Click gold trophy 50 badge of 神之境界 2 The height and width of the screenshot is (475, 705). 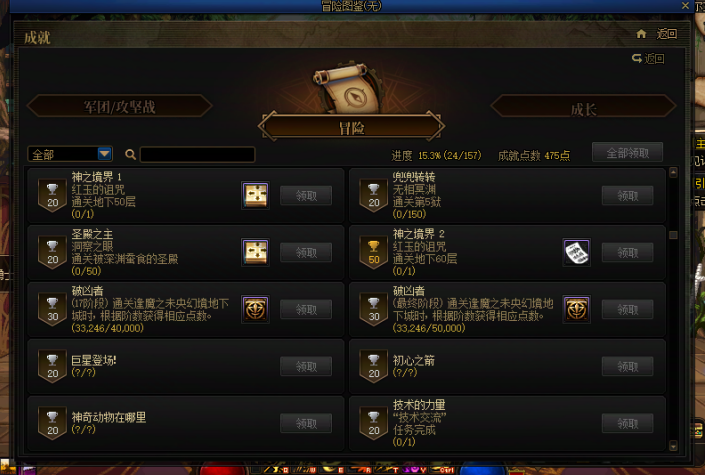[374, 253]
